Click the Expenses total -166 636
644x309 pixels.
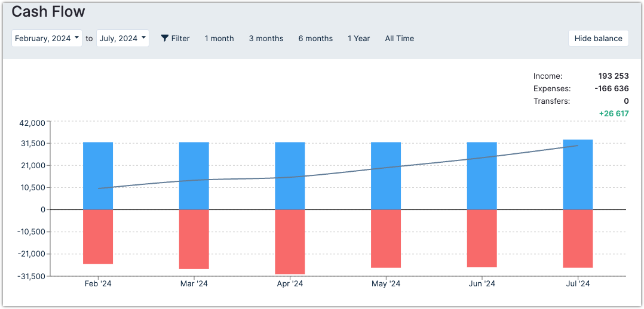(612, 88)
